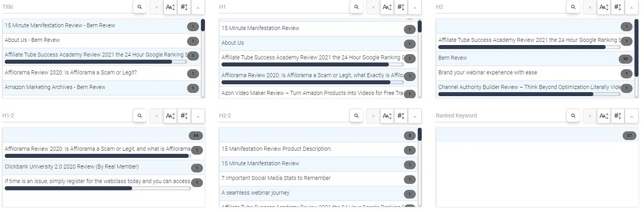Sort the H1-2 list by count with the # icon
Viewport: 644px width, 212px height.
[184, 115]
